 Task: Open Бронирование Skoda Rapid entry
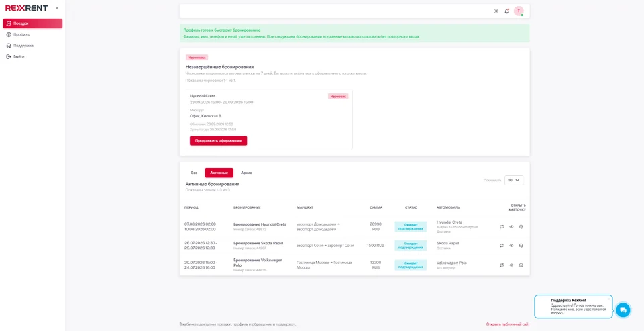(258, 243)
